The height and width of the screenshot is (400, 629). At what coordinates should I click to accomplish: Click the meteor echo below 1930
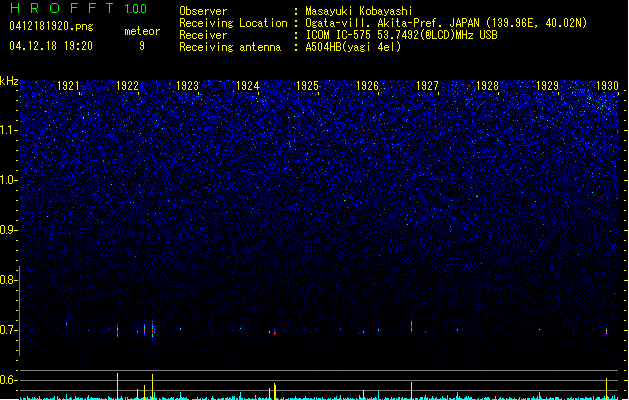[x=607, y=331]
